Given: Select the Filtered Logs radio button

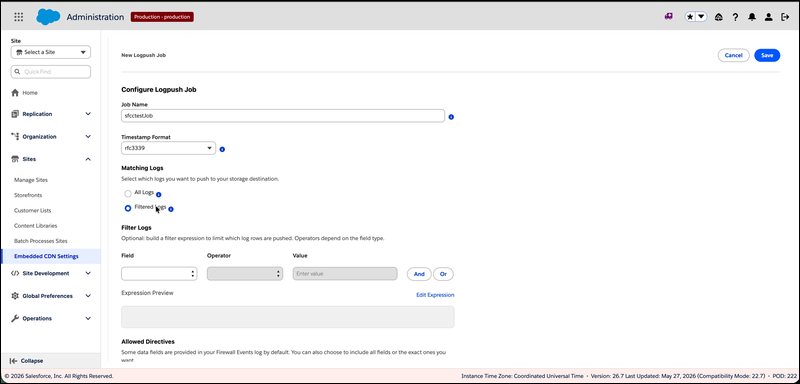Looking at the screenshot, I should (128, 208).
